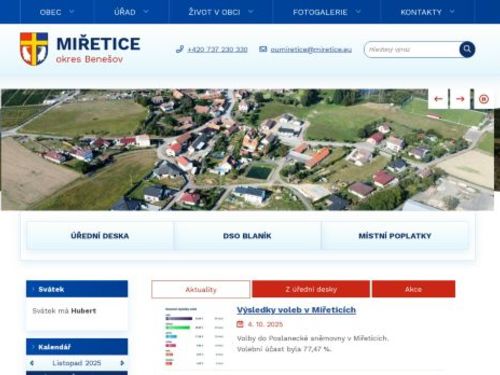Open the ŽIVOT V OBCI menu

click(214, 12)
